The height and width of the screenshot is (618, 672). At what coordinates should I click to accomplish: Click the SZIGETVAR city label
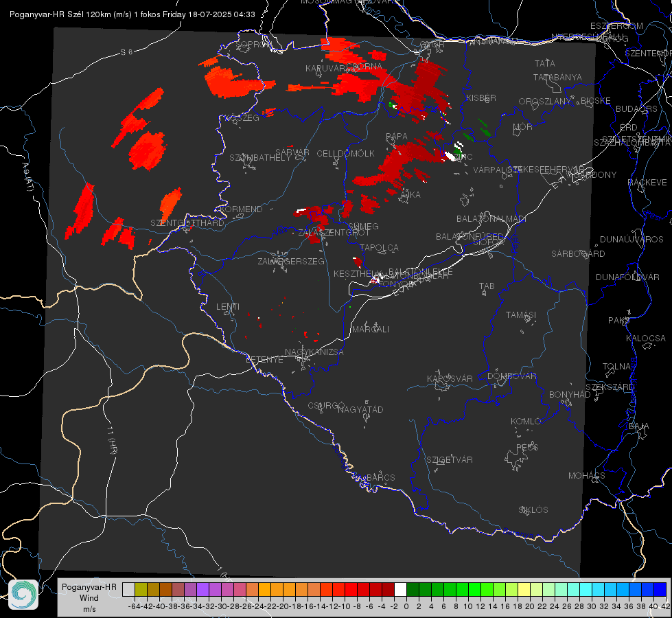tap(449, 460)
